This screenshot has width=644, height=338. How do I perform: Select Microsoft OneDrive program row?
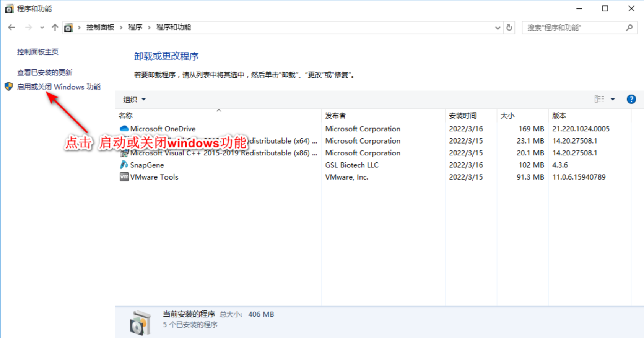coord(373,129)
